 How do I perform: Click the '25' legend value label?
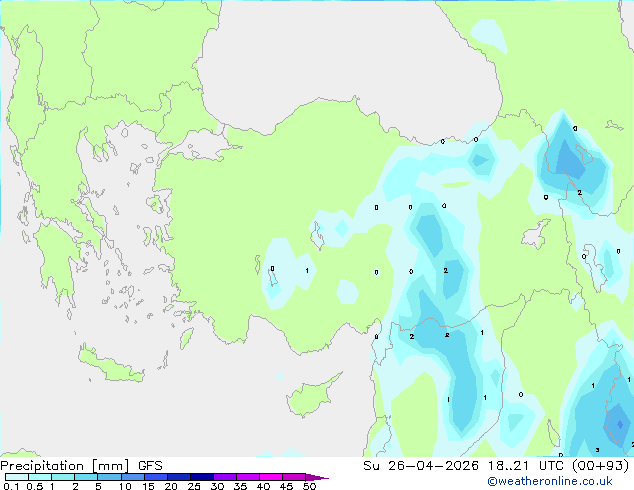(194, 486)
